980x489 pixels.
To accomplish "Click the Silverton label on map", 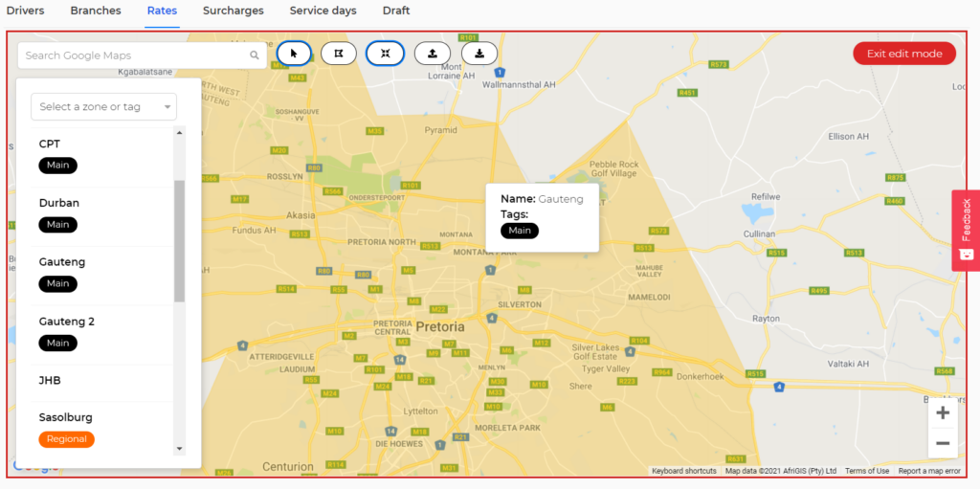I will pyautogui.click(x=520, y=304).
